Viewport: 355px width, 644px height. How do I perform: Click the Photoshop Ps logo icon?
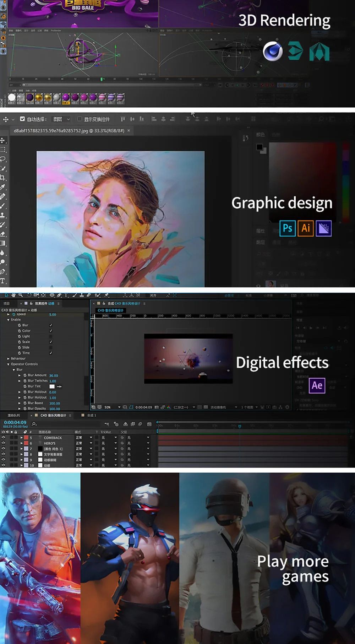287,228
